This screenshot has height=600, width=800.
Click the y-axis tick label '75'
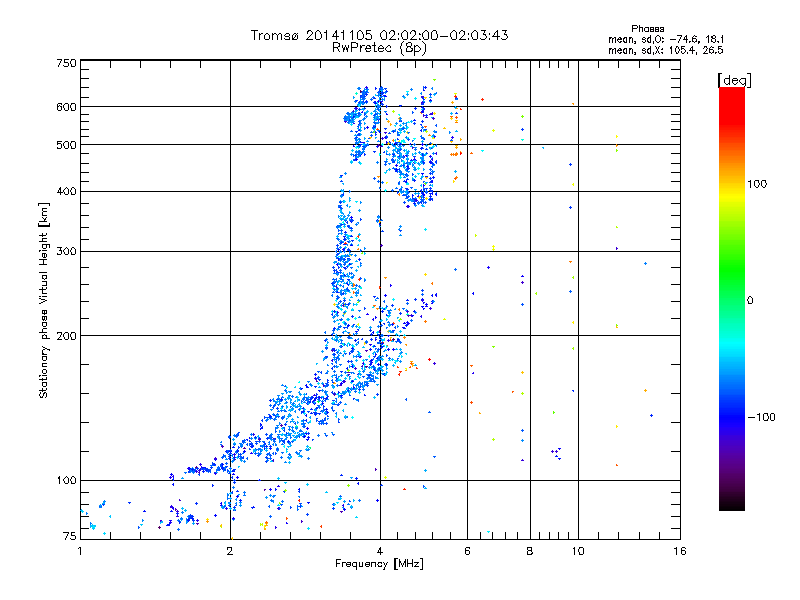pyautogui.click(x=70, y=536)
